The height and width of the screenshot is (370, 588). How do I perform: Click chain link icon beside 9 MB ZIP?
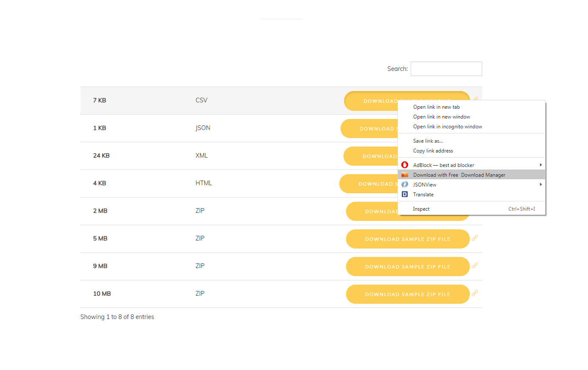[x=475, y=265]
